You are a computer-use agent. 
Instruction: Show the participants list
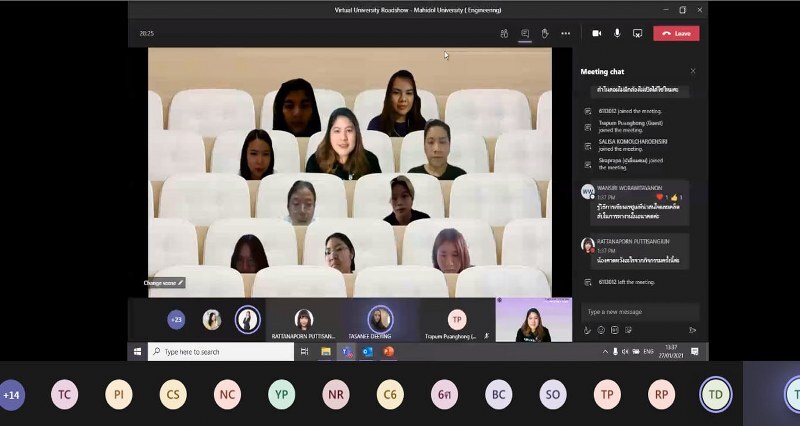505,33
